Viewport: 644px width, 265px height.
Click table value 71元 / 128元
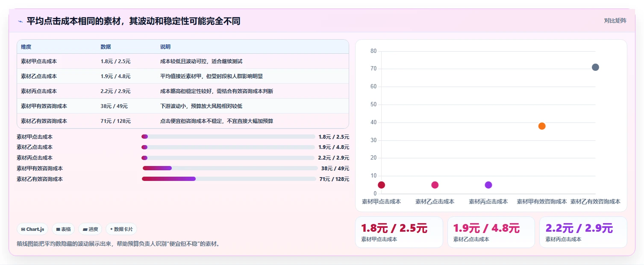pyautogui.click(x=115, y=121)
